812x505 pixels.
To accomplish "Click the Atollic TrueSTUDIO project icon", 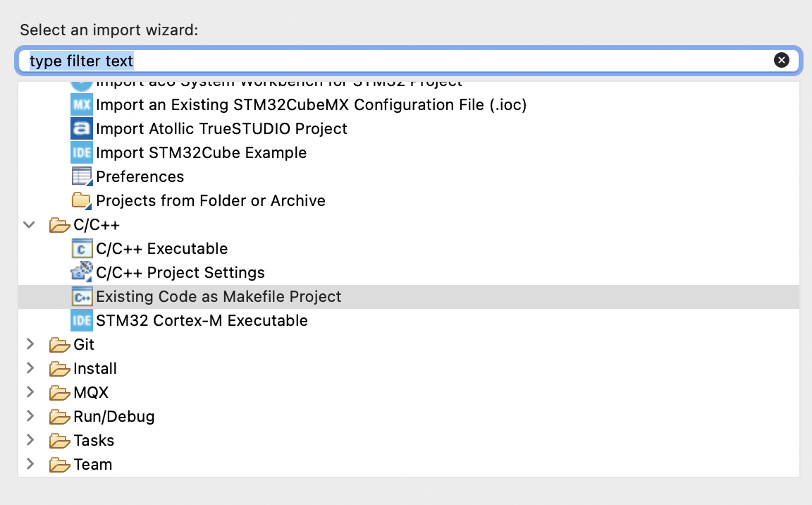I will 81,128.
